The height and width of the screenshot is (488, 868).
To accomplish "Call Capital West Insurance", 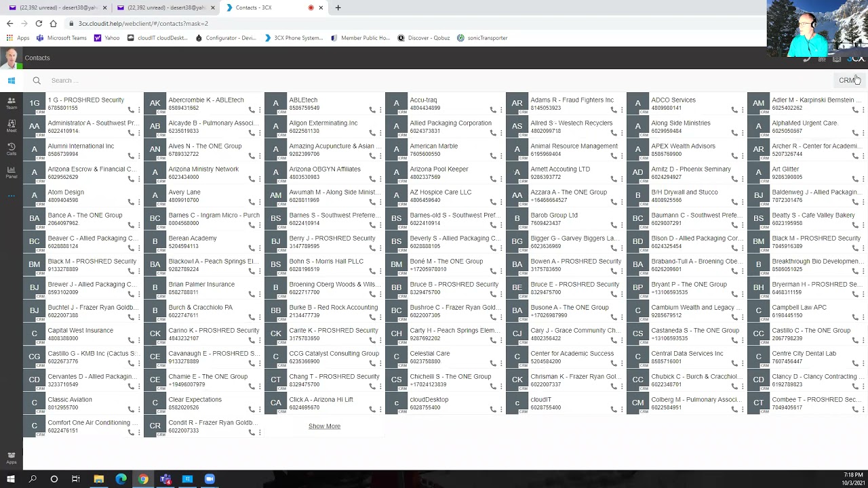I will click(131, 340).
